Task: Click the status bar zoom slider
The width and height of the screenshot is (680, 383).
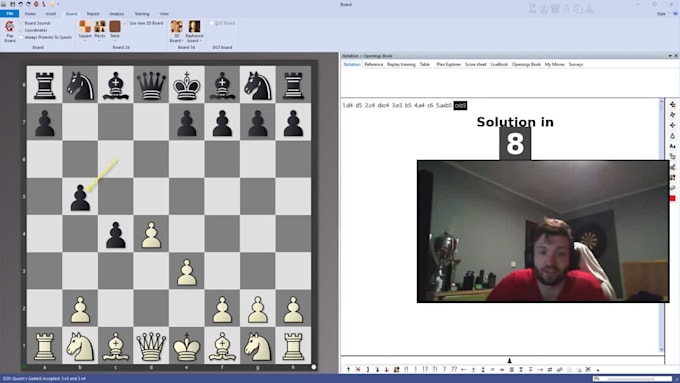Action: (631, 379)
